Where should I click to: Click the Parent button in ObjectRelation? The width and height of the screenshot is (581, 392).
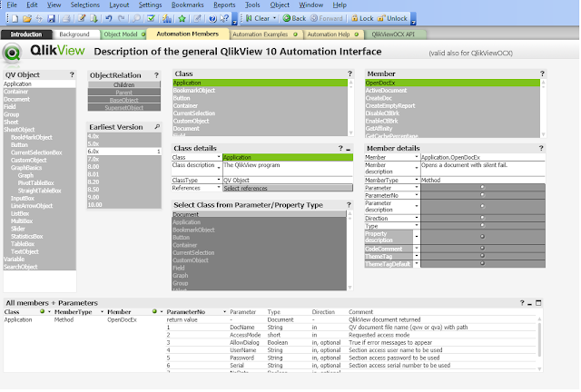click(x=124, y=93)
